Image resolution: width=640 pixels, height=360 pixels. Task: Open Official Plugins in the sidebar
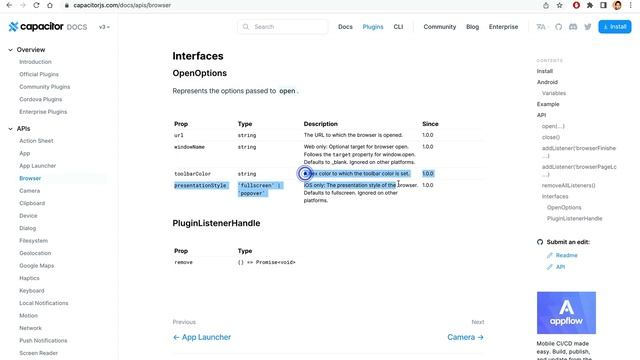(39, 74)
